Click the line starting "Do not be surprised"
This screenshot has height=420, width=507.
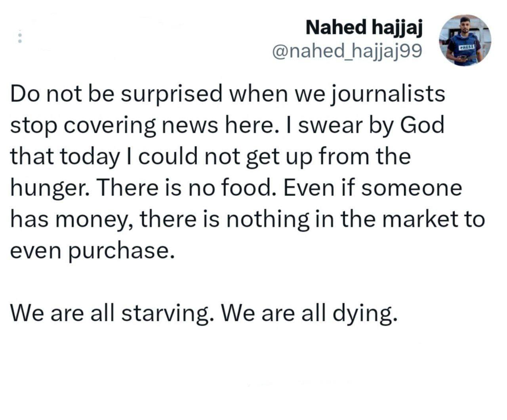[x=228, y=94]
